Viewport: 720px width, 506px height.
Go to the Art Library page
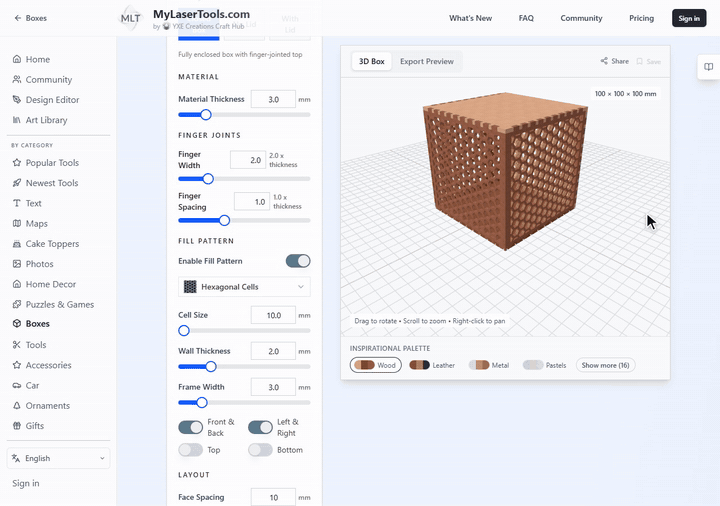46,120
